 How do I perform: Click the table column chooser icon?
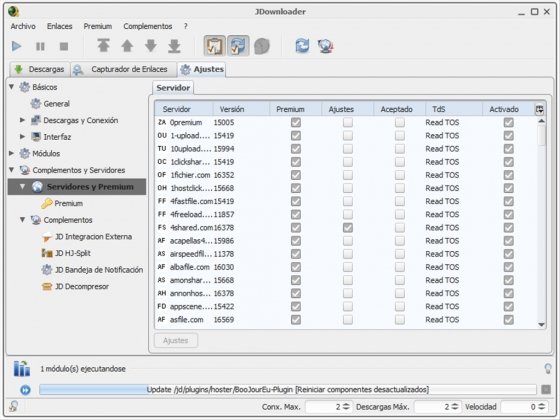[539, 109]
